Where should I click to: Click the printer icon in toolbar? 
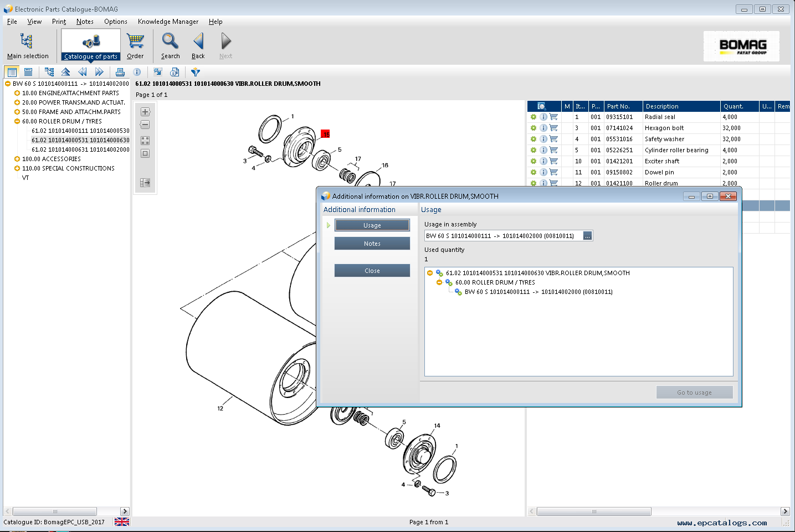[120, 72]
